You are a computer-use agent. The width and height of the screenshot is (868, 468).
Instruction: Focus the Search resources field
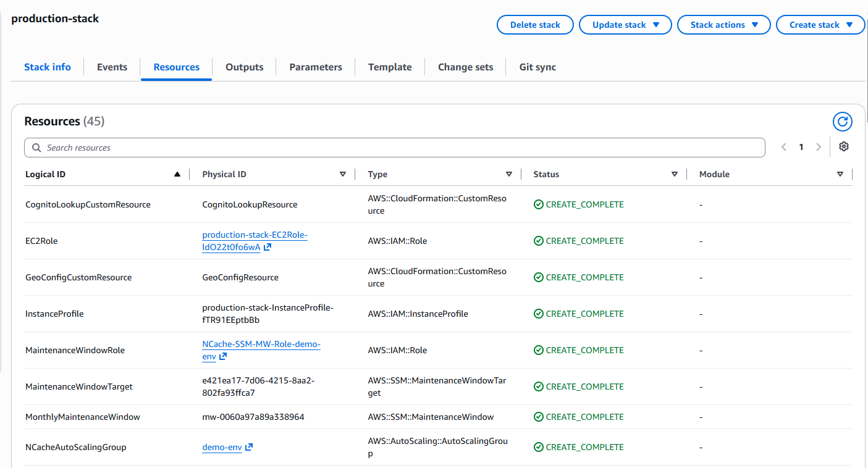[x=395, y=148]
